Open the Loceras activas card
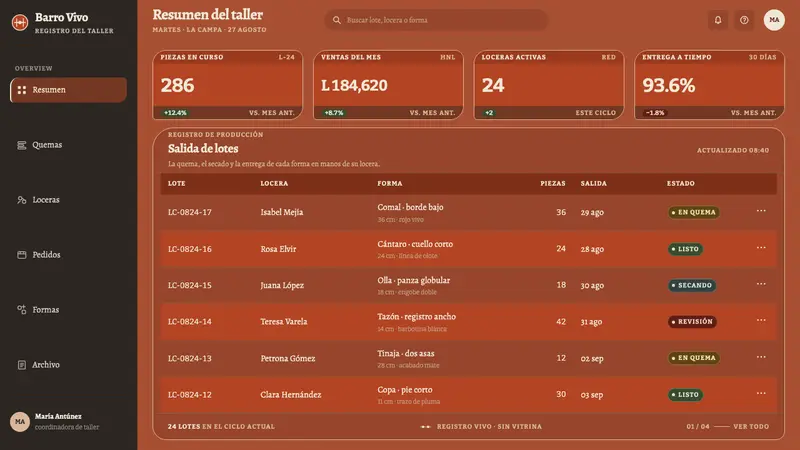 [549, 85]
